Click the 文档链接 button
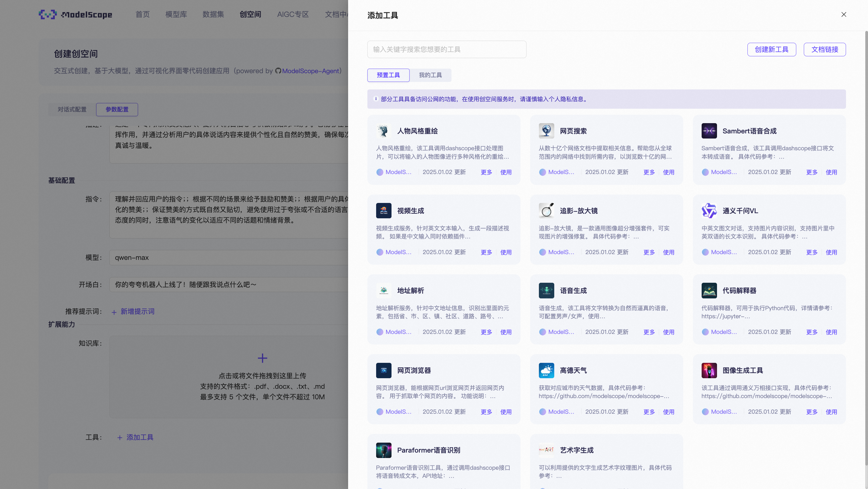 click(x=824, y=49)
